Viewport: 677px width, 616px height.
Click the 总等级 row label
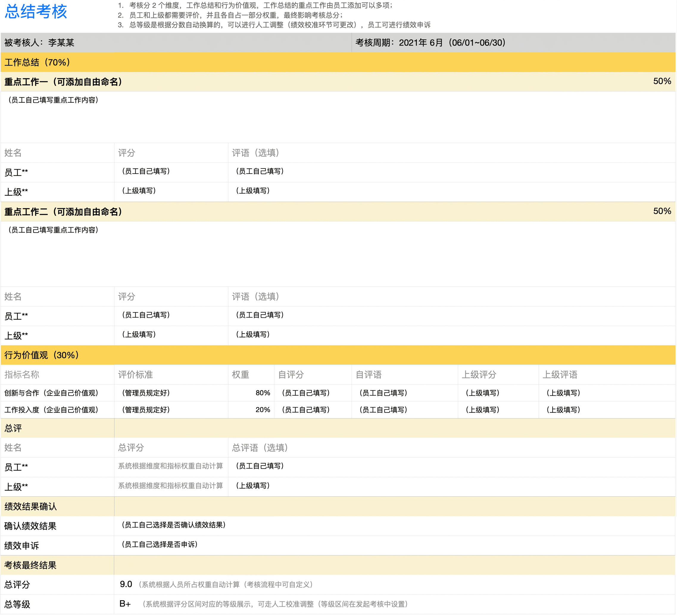click(17, 604)
